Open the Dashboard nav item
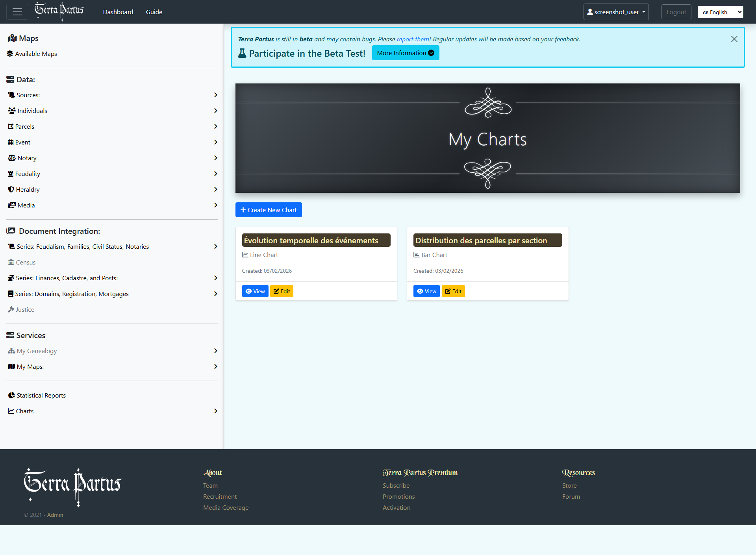 point(118,12)
